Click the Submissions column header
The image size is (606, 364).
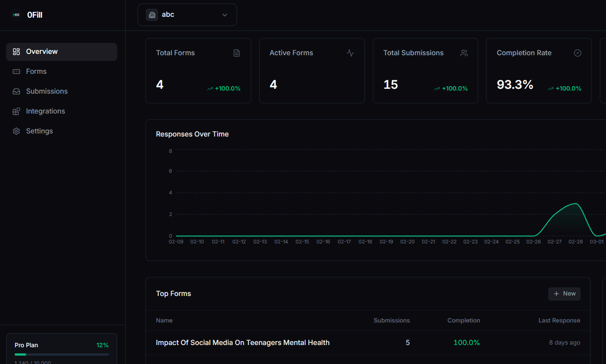pyautogui.click(x=391, y=321)
